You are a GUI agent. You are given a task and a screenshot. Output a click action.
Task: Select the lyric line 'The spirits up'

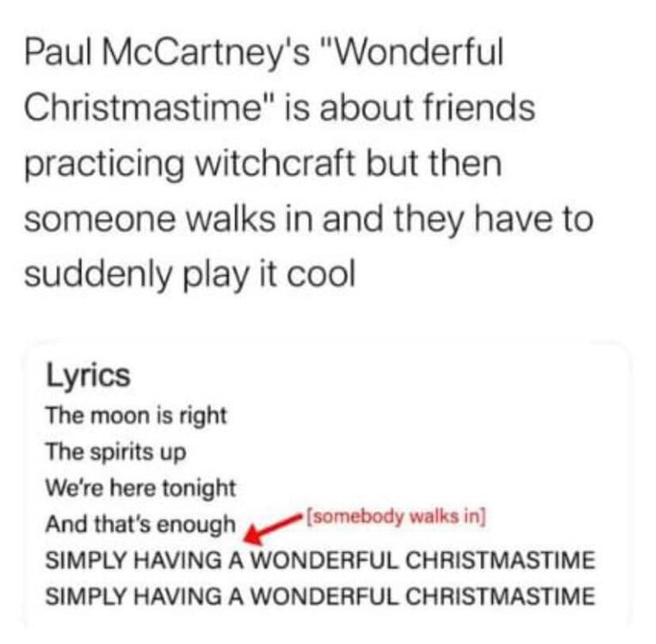(116, 453)
